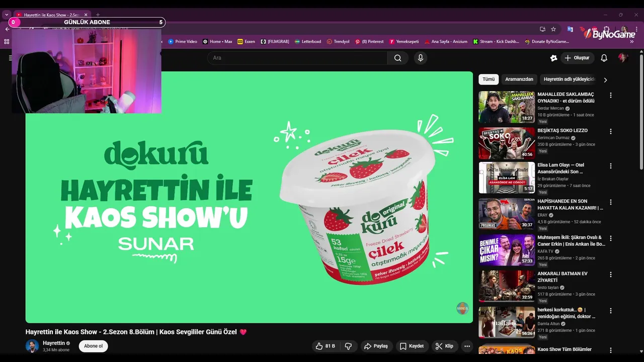Click the Hayrettin channel name
The image size is (644, 362).
tap(54, 343)
